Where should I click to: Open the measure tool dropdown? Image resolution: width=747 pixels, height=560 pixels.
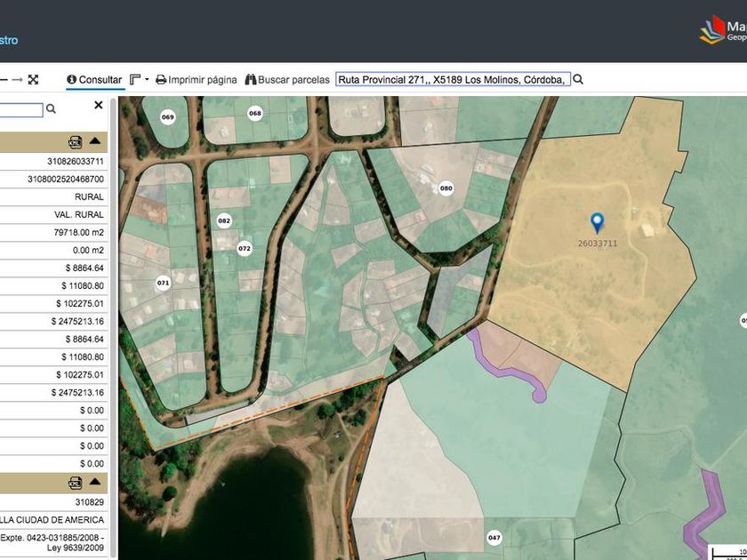[x=140, y=80]
